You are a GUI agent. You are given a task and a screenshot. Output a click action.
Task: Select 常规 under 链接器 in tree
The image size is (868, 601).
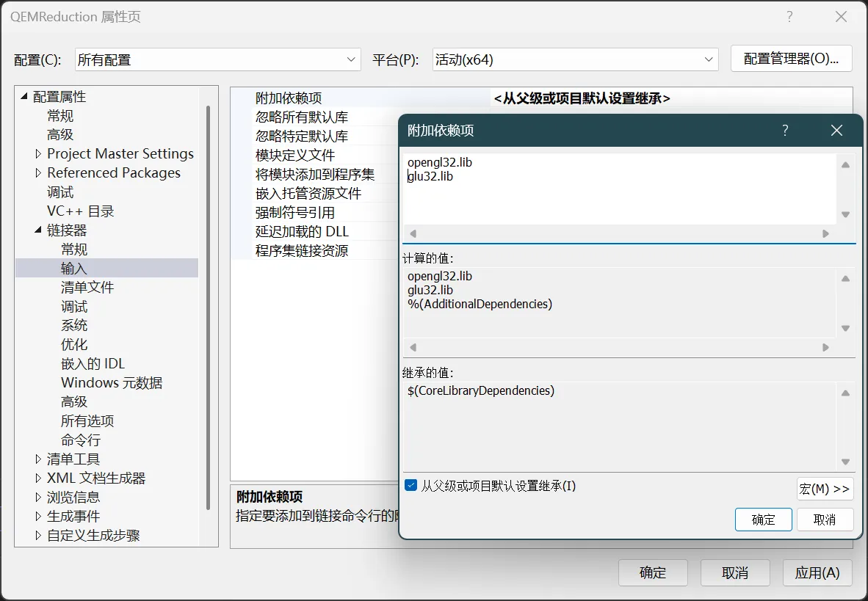pyautogui.click(x=74, y=249)
